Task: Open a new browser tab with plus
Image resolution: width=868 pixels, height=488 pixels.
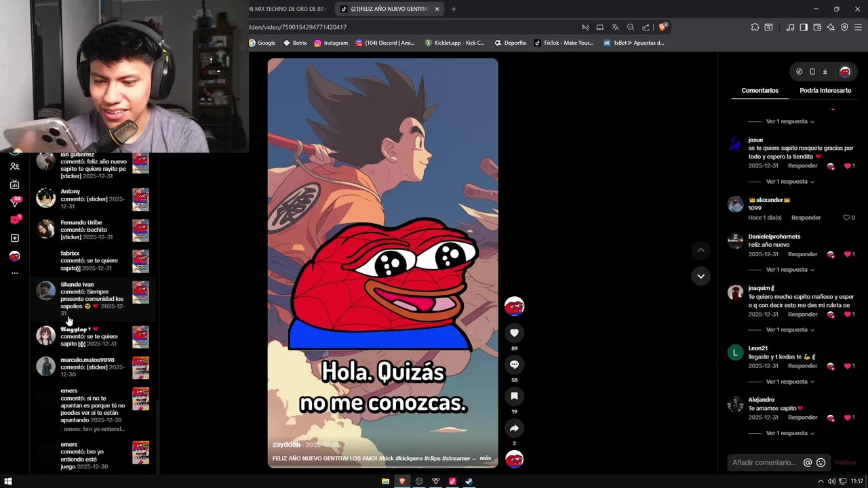Action: [454, 9]
